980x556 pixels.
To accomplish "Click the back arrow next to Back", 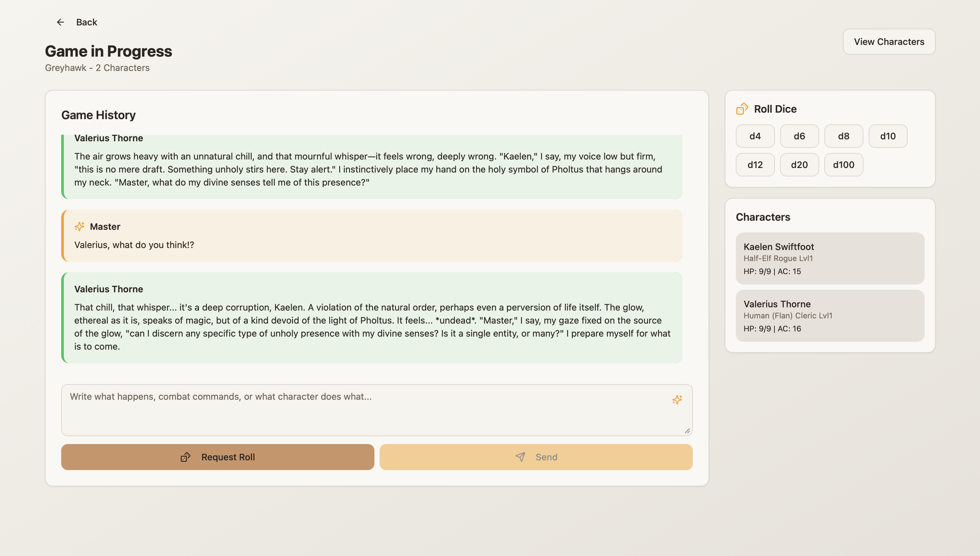I will pyautogui.click(x=60, y=22).
